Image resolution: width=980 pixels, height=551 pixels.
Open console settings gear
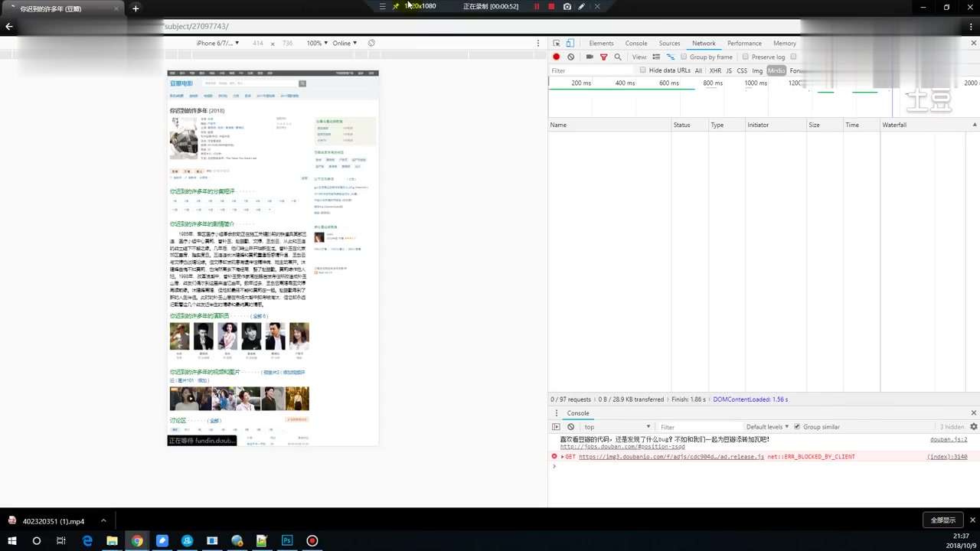click(974, 427)
